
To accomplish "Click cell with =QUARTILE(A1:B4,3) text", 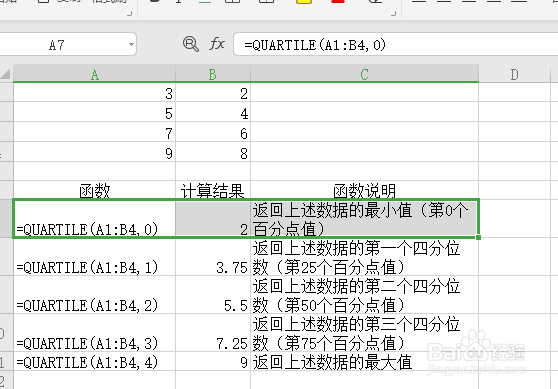I will (x=94, y=333).
